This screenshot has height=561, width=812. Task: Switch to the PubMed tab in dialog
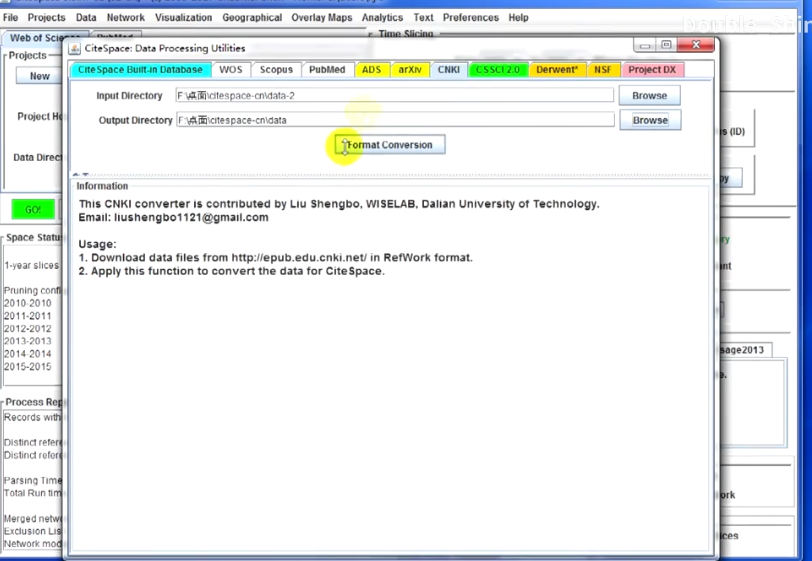tap(327, 70)
